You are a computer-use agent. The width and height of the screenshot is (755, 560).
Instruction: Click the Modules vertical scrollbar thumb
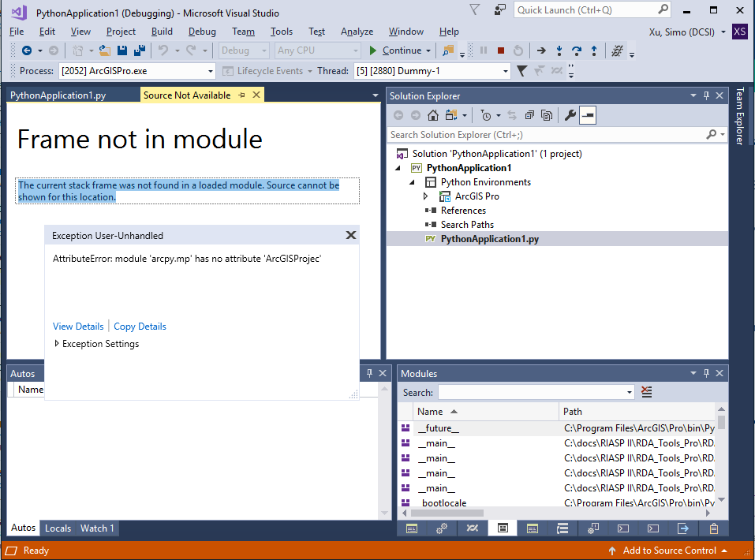pyautogui.click(x=721, y=422)
